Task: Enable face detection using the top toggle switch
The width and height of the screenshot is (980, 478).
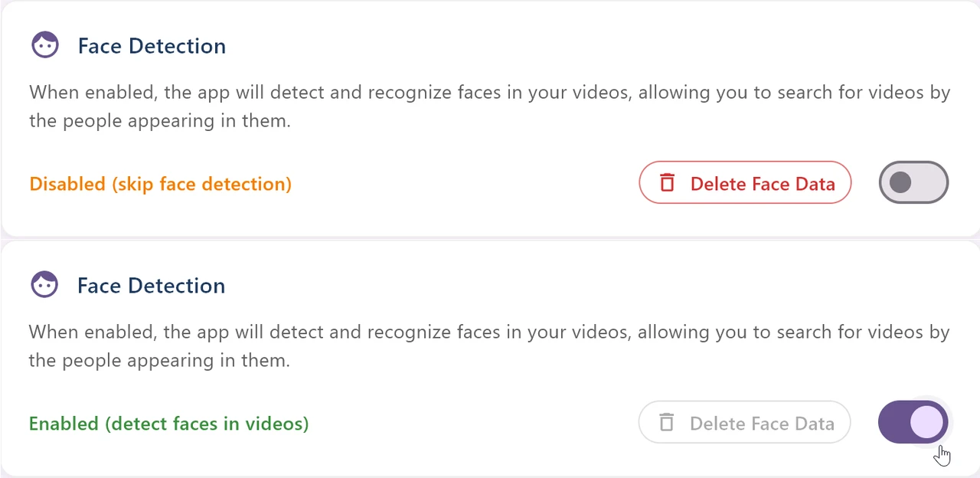Action: [913, 182]
